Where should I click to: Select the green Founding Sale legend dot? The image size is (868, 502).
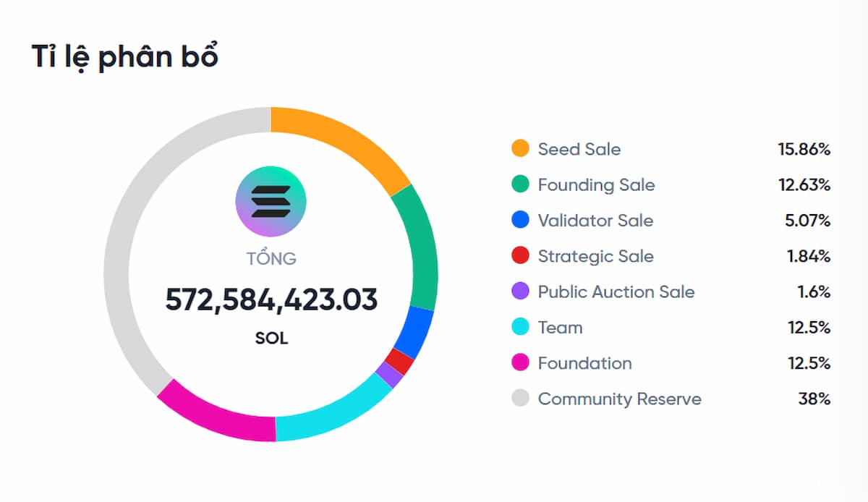click(520, 185)
